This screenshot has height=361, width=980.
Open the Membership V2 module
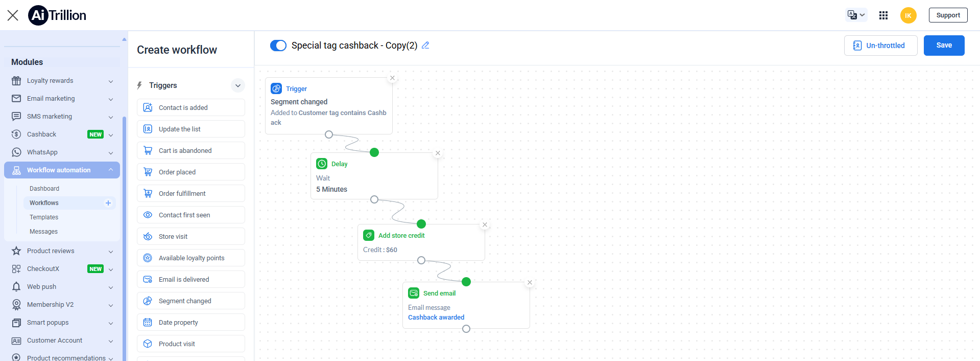pyautogui.click(x=62, y=305)
